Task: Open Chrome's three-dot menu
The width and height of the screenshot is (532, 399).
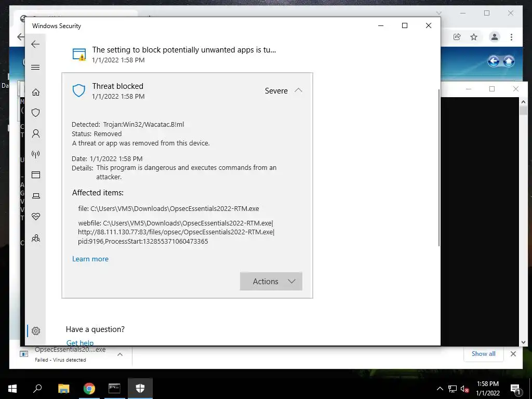Action: (511, 37)
